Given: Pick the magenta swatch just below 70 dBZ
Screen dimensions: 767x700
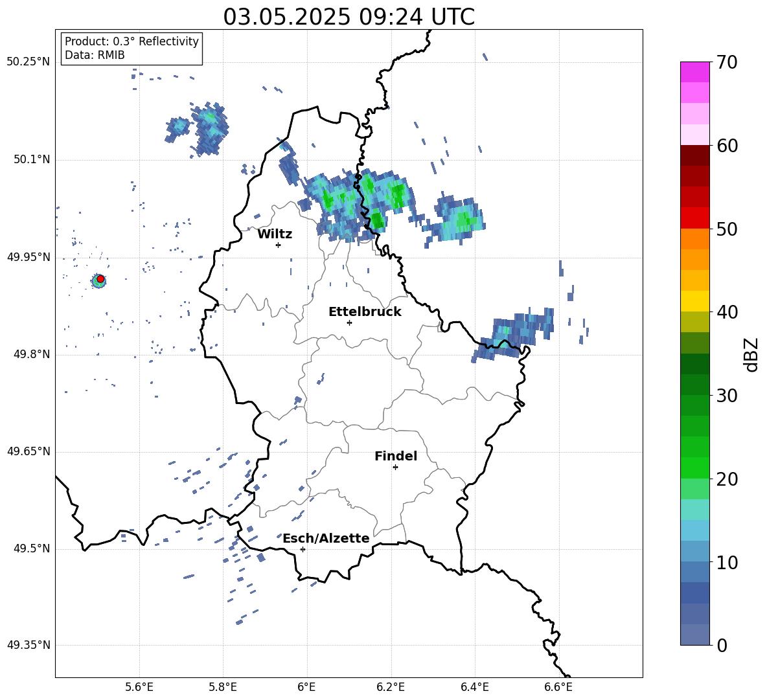Looking at the screenshot, I should [694, 72].
